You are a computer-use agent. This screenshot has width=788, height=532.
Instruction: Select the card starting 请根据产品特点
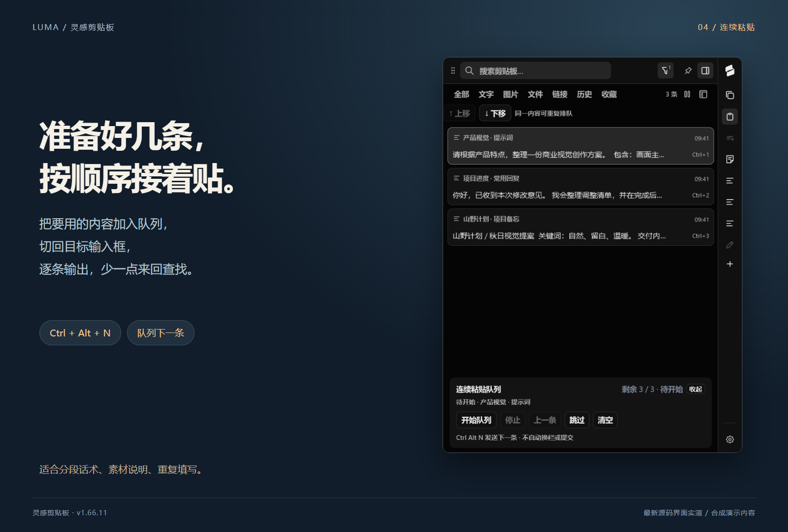click(x=581, y=146)
